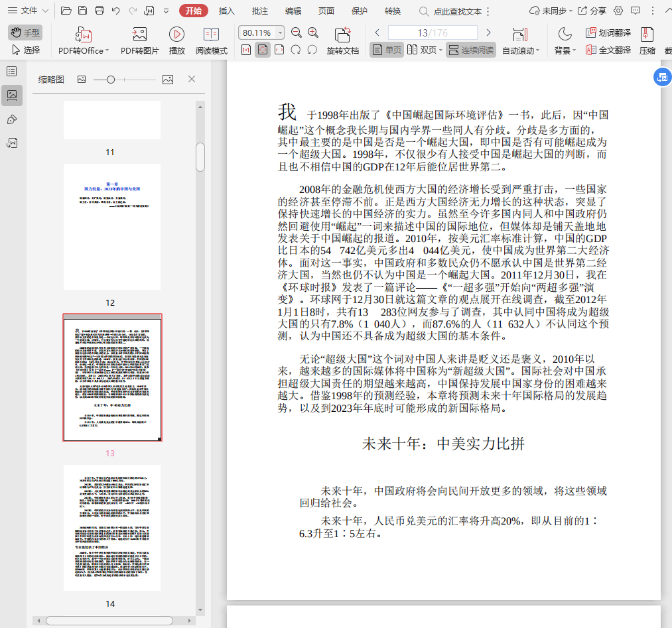Rotate the page clockwise
672x628 pixels.
click(x=296, y=50)
